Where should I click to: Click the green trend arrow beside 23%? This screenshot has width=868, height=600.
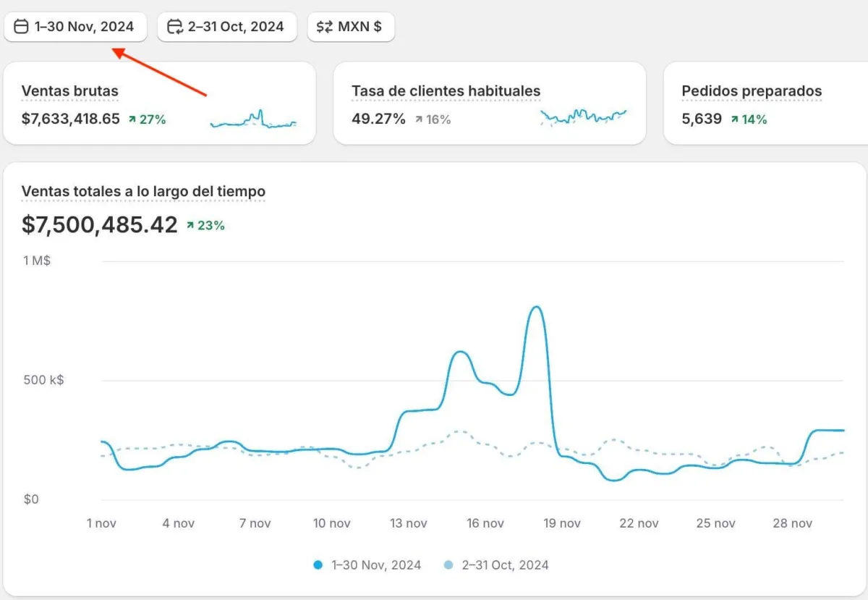click(190, 226)
